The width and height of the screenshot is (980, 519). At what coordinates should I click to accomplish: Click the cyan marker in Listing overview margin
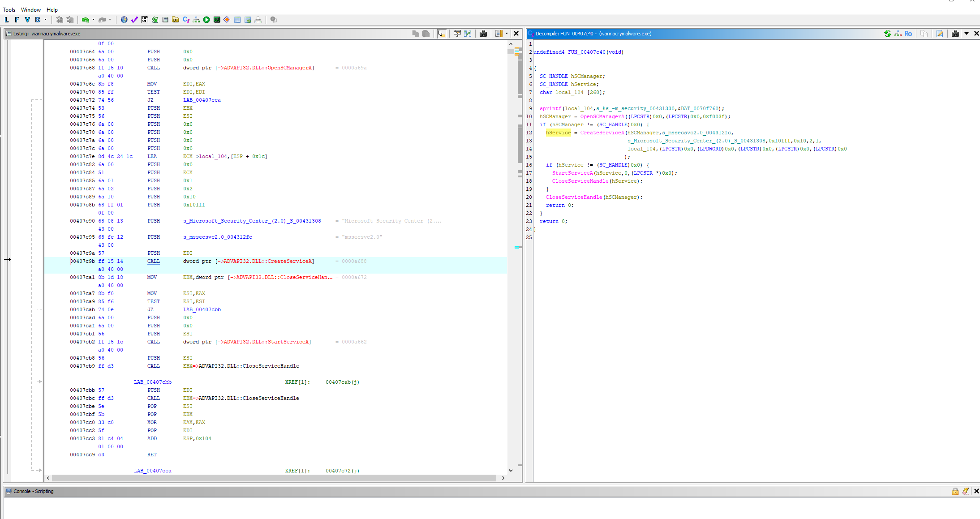518,247
